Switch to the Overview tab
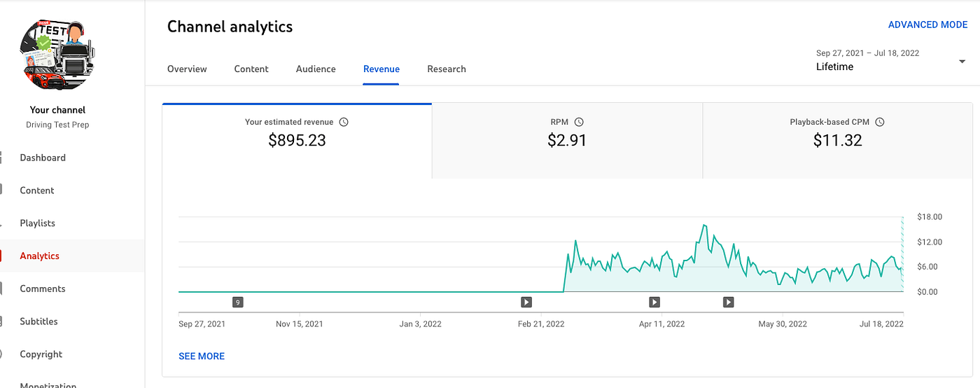Screen dimensions: 980x388 187,69
